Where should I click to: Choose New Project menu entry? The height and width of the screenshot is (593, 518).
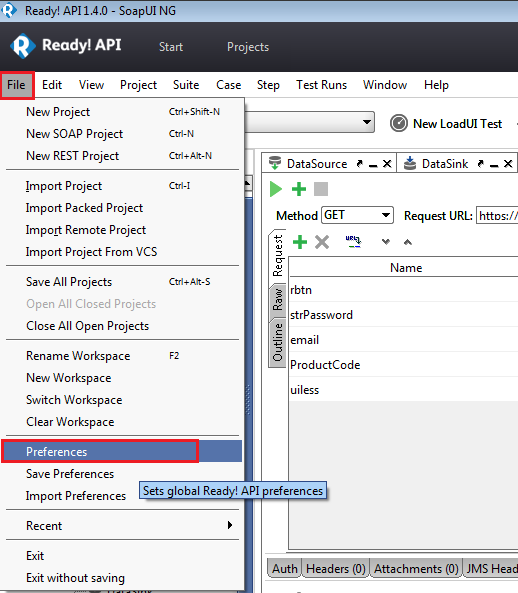click(x=123, y=112)
